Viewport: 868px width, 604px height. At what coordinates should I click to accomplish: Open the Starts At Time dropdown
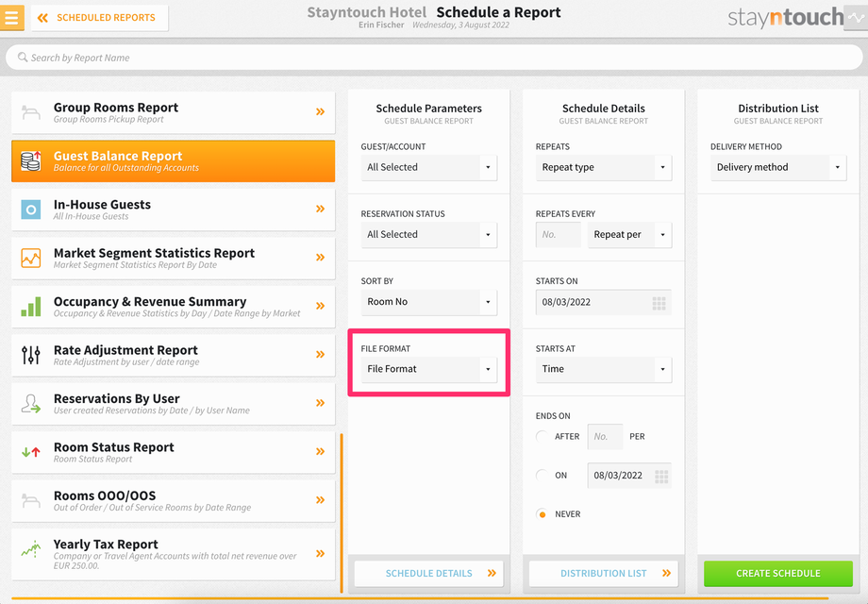coord(604,369)
